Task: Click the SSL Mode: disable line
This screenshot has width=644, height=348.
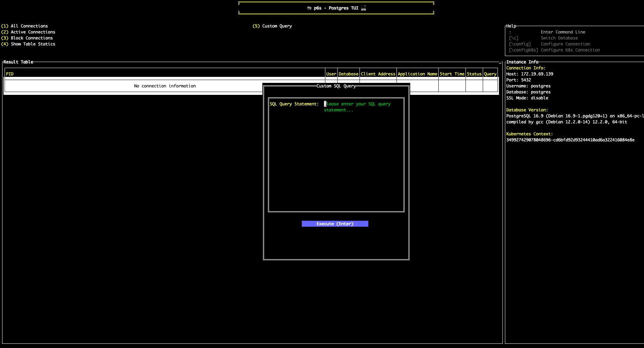Action: tap(527, 98)
